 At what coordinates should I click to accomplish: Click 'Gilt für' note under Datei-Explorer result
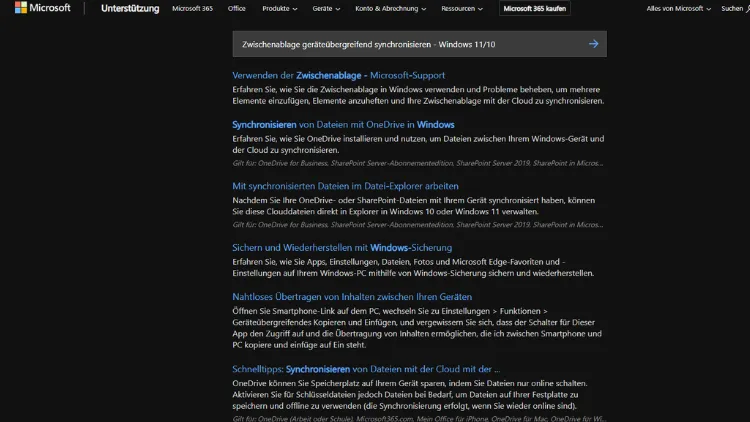pos(418,224)
